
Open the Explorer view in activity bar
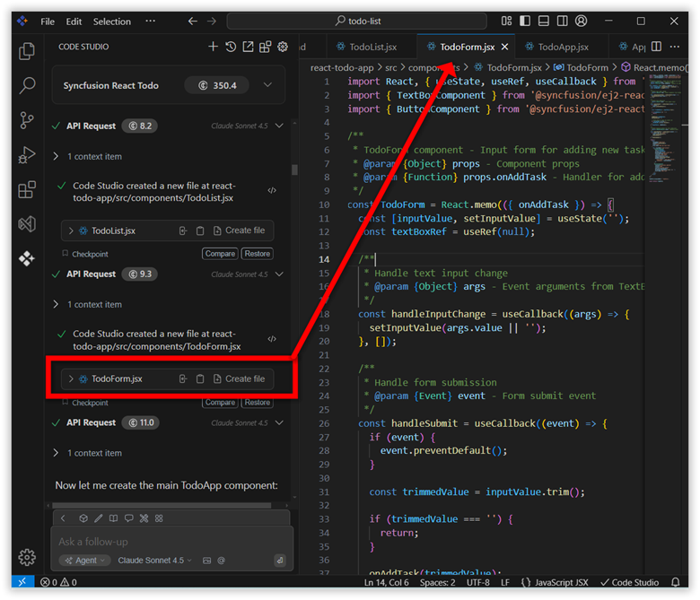(27, 51)
